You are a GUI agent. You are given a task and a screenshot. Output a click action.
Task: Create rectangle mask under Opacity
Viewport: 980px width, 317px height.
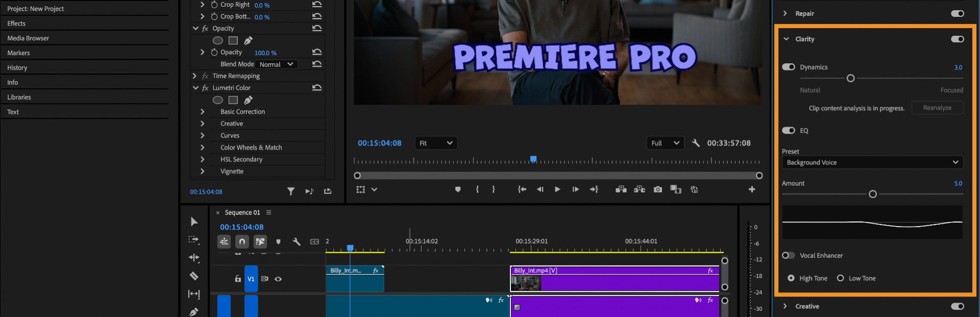[x=233, y=40]
